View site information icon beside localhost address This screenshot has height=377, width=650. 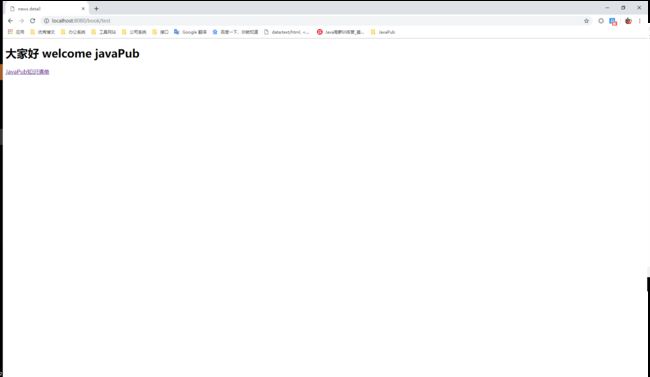click(x=46, y=21)
